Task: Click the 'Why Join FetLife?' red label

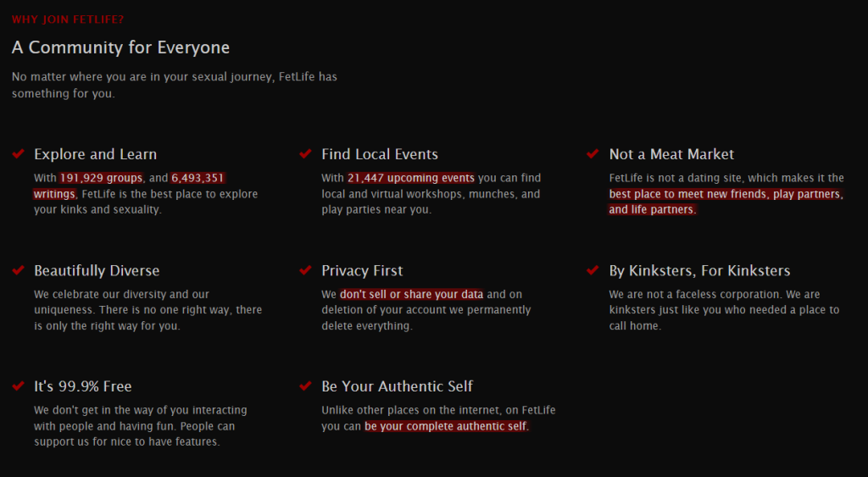Action: [67, 19]
